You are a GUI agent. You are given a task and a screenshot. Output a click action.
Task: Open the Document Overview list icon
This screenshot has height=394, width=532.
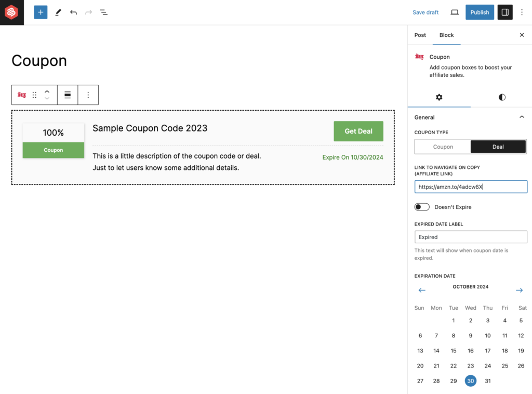(104, 12)
